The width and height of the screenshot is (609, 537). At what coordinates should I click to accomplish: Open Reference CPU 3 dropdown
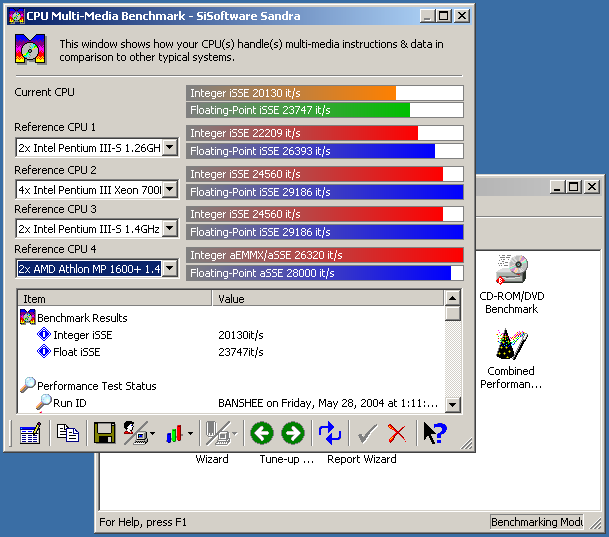(x=170, y=228)
